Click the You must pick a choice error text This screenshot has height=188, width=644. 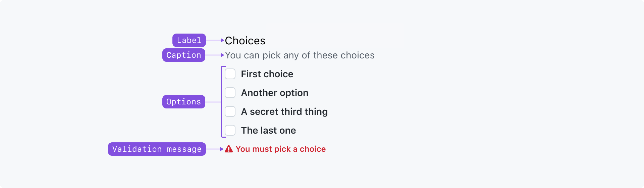[x=280, y=149]
